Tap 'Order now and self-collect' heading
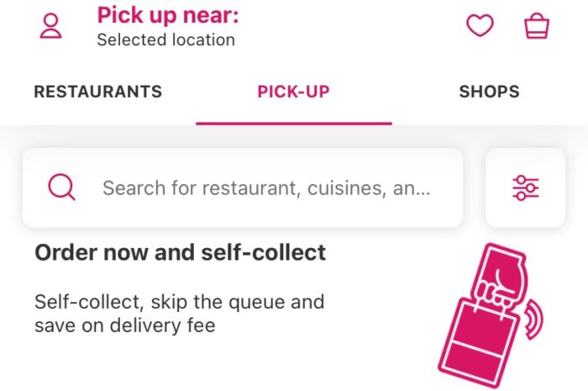The height and width of the screenshot is (391, 588). pos(180,252)
